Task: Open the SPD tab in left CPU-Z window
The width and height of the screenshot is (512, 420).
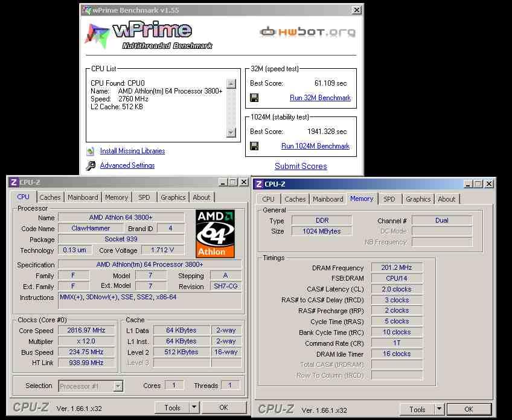Action: pos(144,197)
